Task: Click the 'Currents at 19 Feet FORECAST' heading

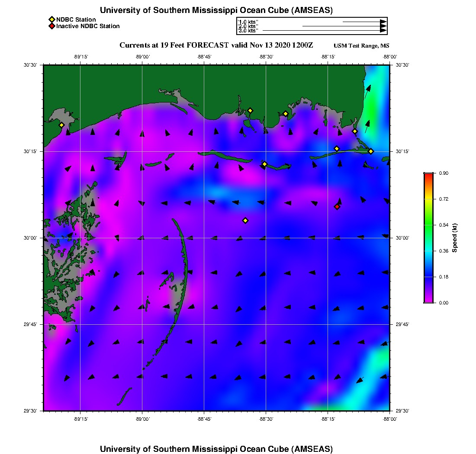Action: click(x=174, y=45)
